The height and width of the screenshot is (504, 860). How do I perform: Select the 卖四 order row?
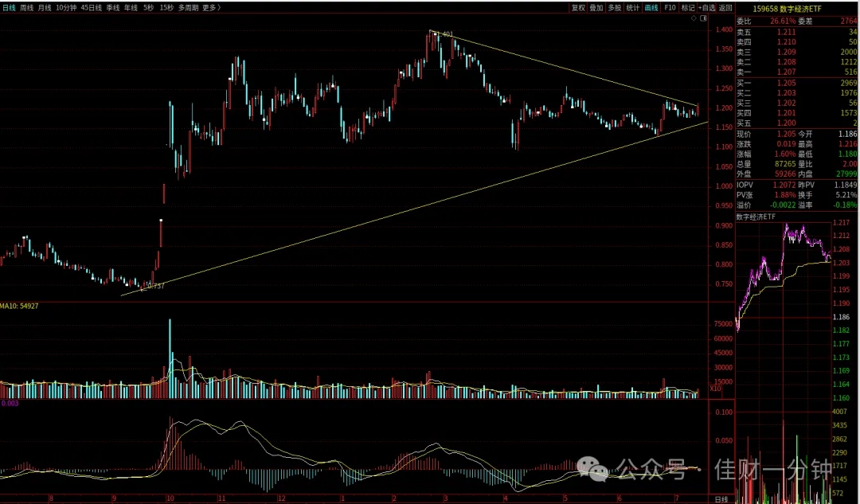tap(797, 41)
